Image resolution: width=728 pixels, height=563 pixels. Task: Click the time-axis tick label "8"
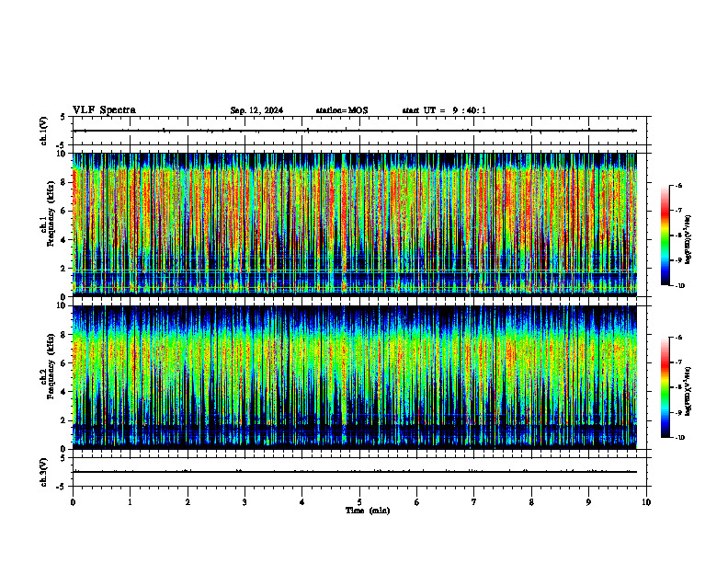[x=531, y=502]
